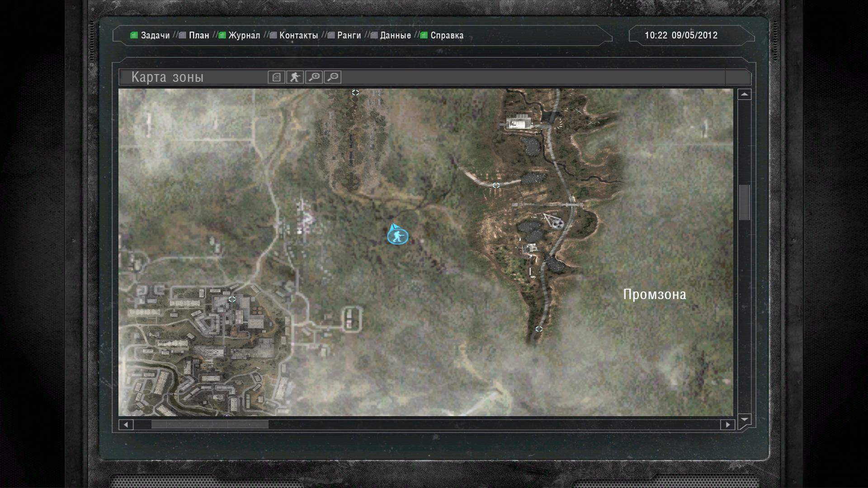868x488 pixels.
Task: Open the Данные tab
Action: [x=396, y=35]
